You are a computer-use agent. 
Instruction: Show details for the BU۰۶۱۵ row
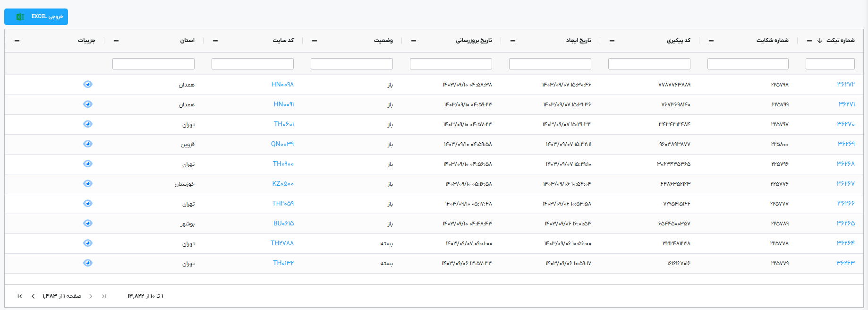click(88, 223)
